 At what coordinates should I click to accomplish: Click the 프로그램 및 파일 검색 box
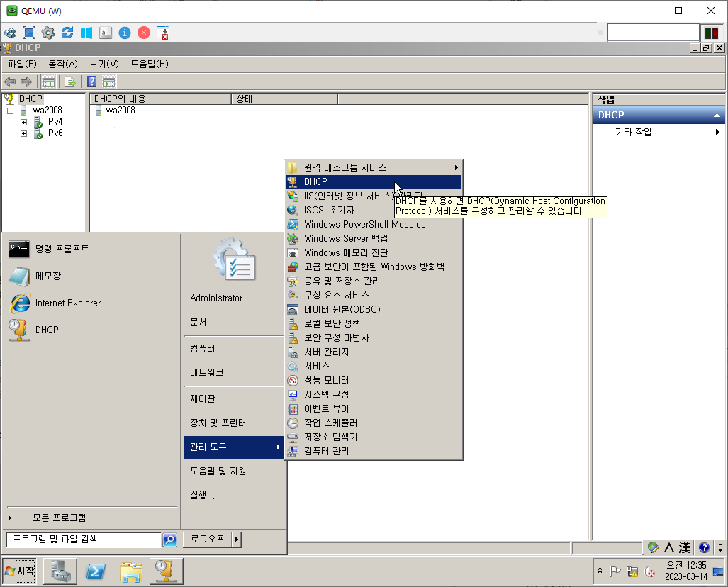pyautogui.click(x=84, y=540)
